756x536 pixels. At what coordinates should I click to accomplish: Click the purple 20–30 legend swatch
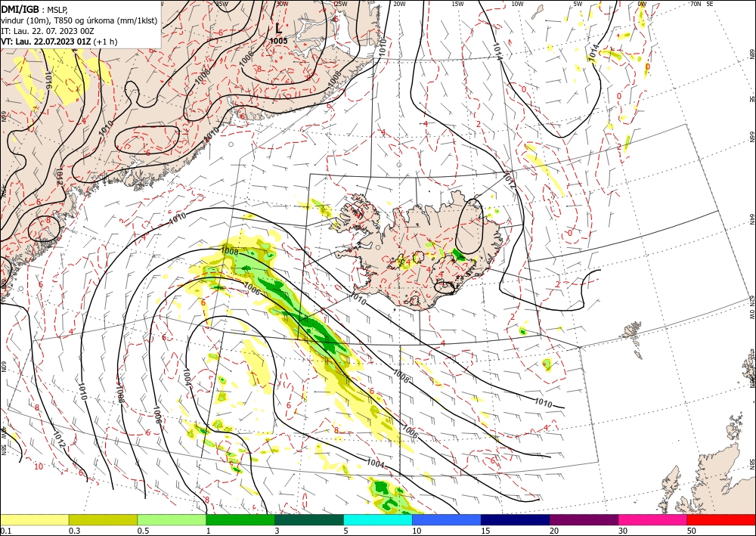(584, 519)
